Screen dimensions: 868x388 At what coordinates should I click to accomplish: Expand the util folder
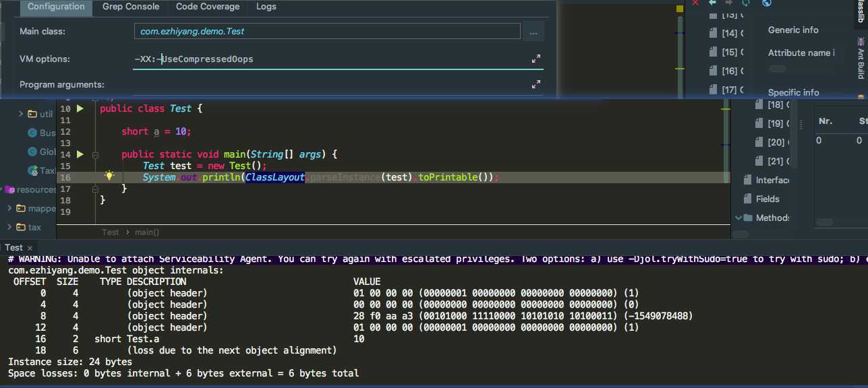pos(21,114)
